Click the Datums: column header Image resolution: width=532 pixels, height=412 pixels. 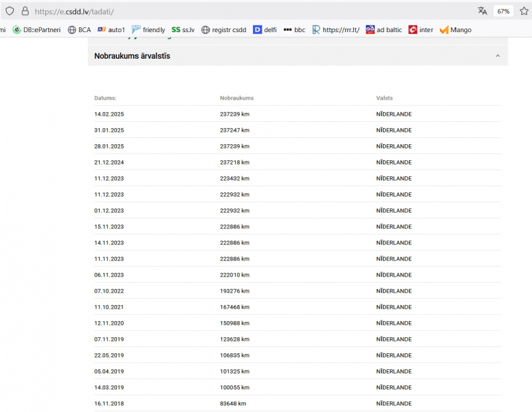click(x=105, y=98)
